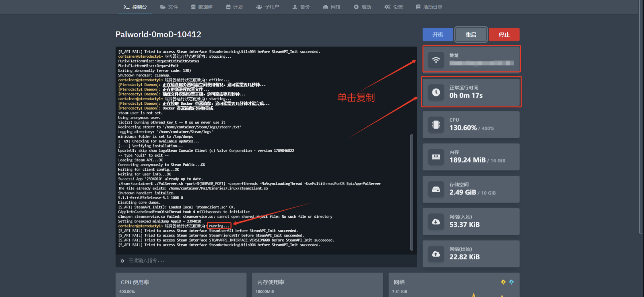Click the folder icon beside 文件
The height and width of the screenshot is (297, 644).
[163, 7]
